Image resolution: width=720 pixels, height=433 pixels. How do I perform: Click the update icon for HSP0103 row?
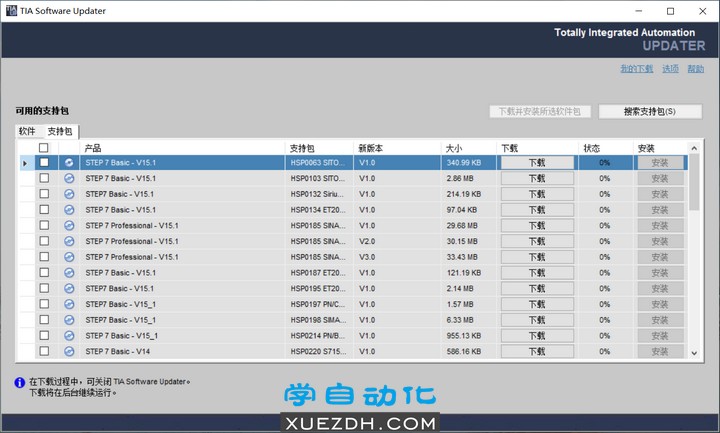pos(69,178)
